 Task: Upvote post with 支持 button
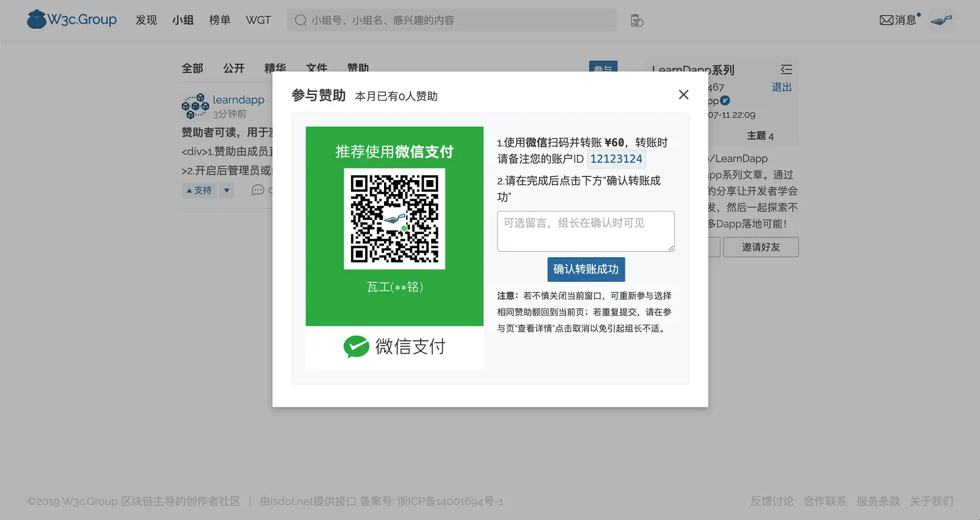tap(199, 190)
